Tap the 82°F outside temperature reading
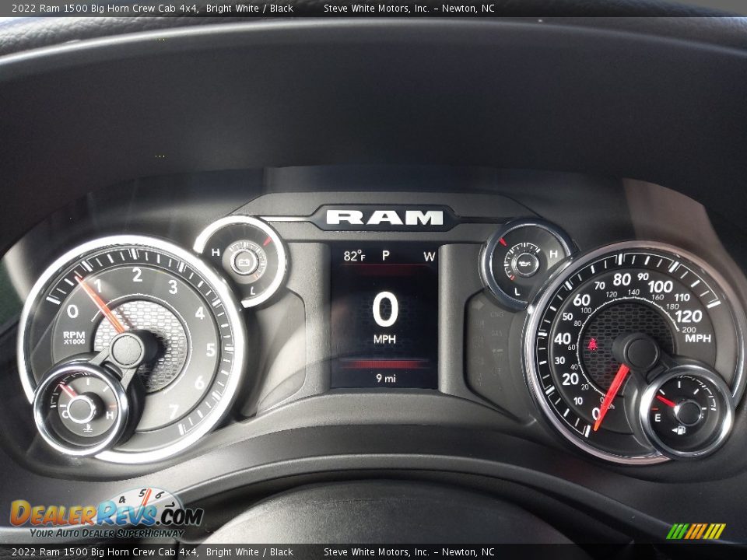Viewport: 747px width, 560px height. tap(355, 256)
